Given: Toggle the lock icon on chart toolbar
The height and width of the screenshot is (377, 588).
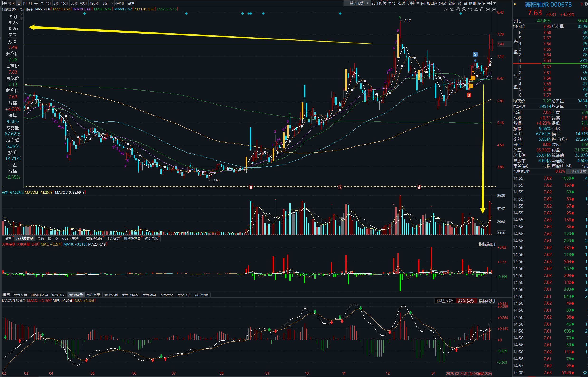Looking at the screenshot, I should (482, 9).
